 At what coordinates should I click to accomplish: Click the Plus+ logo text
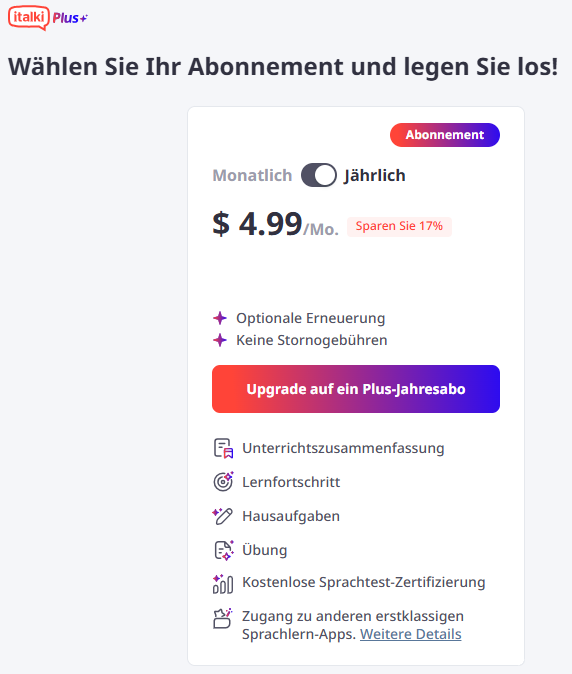click(70, 18)
